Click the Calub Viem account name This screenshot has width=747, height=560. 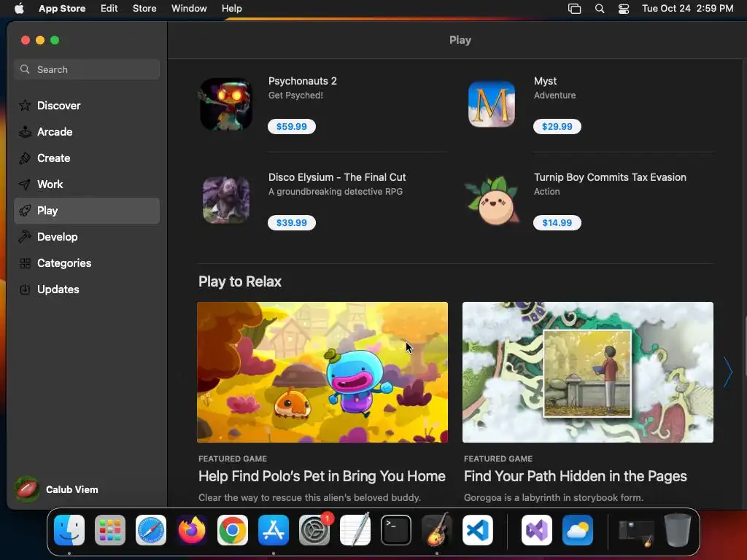click(x=72, y=489)
